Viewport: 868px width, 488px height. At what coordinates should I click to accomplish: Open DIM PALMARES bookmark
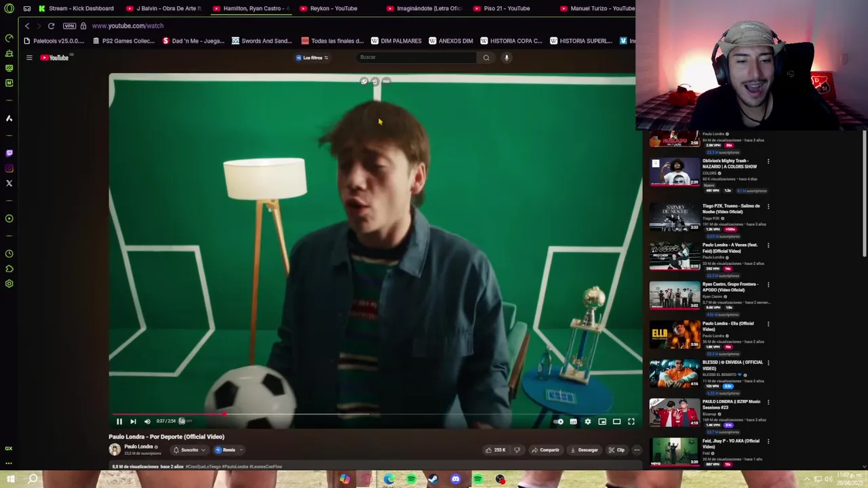coord(396,41)
